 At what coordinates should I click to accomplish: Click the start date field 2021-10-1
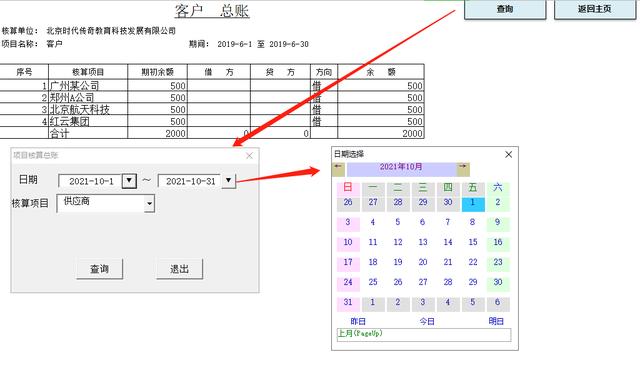91,181
